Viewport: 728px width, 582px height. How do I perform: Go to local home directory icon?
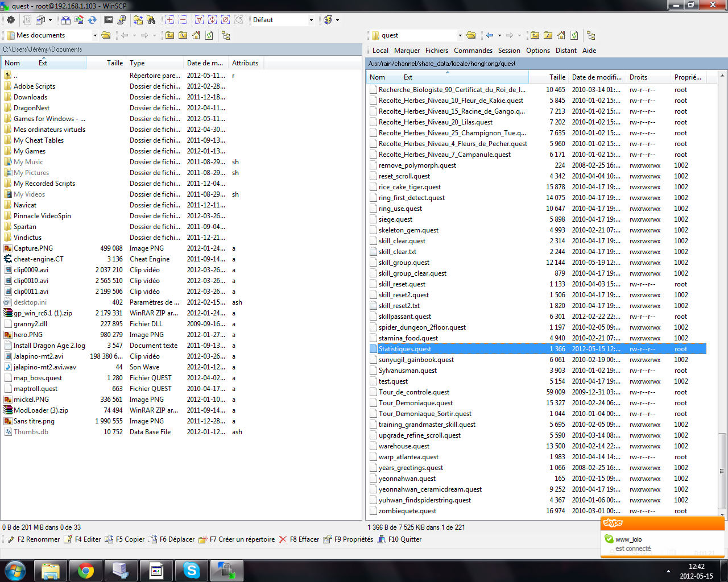point(196,35)
